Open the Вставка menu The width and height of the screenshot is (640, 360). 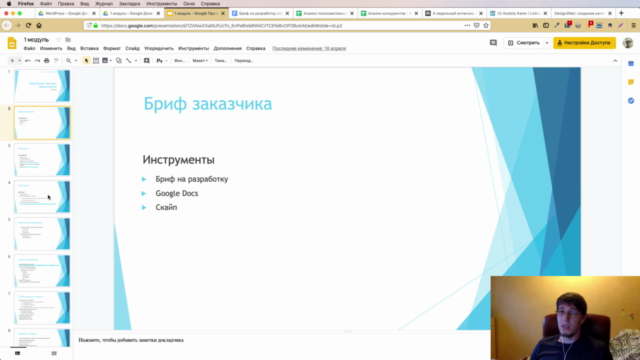(89, 48)
